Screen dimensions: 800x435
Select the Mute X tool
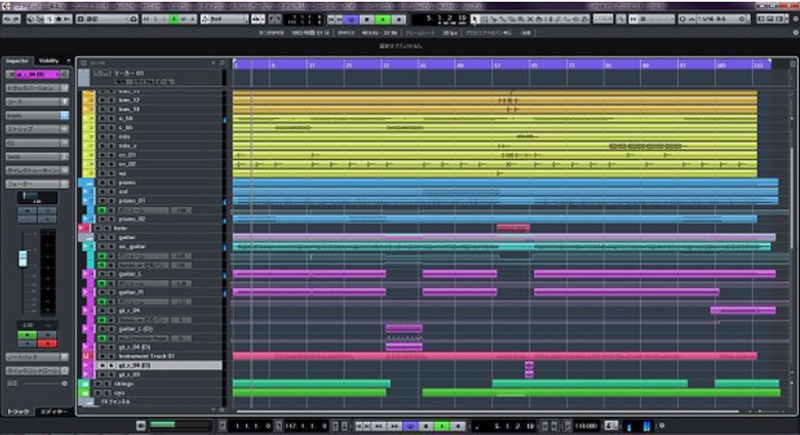pos(530,19)
